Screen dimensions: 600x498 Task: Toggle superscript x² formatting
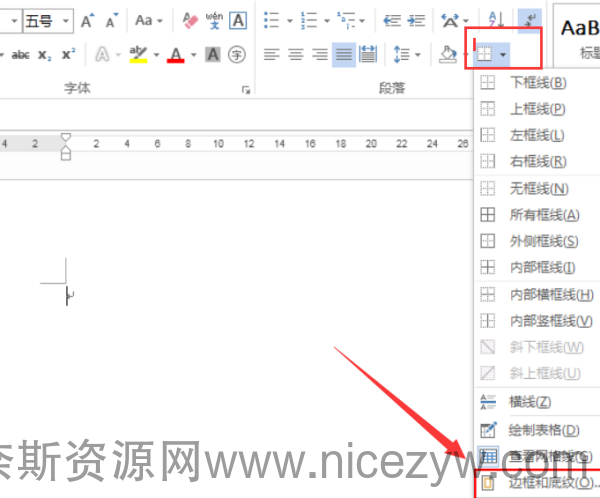pos(68,55)
